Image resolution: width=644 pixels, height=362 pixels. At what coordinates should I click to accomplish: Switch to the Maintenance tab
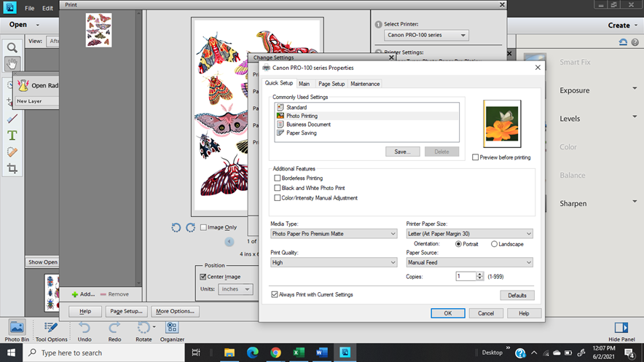(x=365, y=84)
